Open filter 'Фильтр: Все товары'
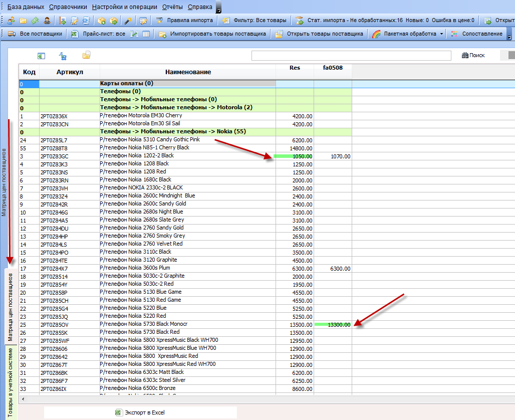The height and width of the screenshot is (420, 515). pyautogui.click(x=254, y=21)
